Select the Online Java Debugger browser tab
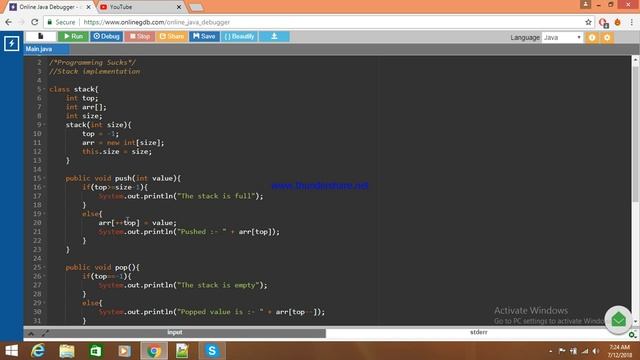This screenshot has height=360, width=640. tap(50, 7)
